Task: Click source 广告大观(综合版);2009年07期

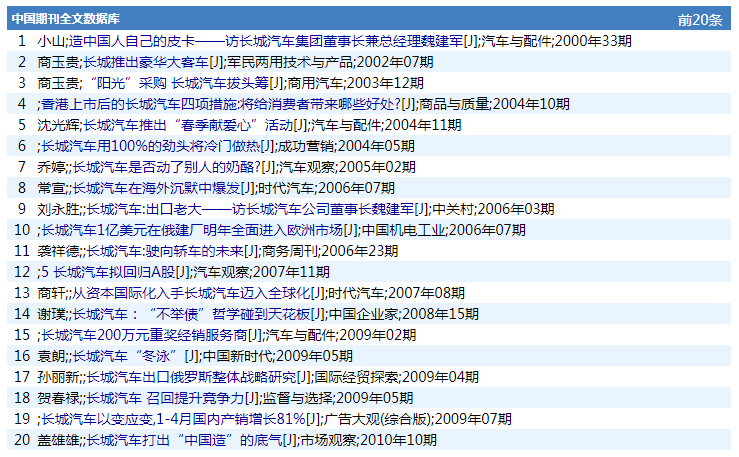Action: pyautogui.click(x=418, y=419)
